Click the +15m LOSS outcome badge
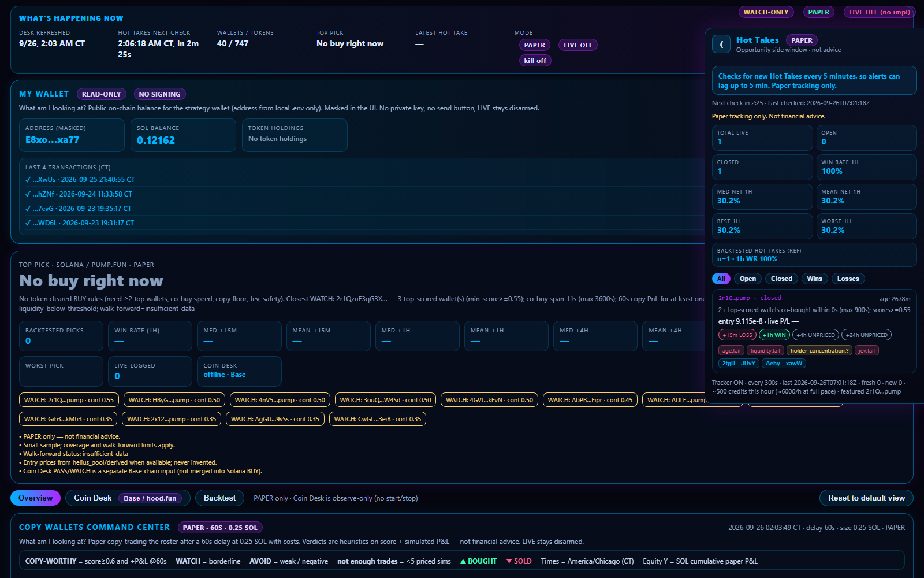Screen dimensions: 924x578 (x=737, y=335)
